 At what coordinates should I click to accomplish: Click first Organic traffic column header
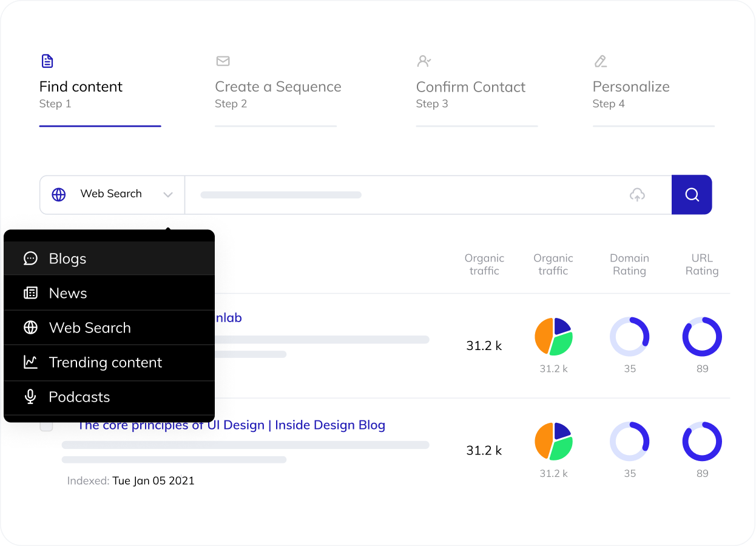484,265
